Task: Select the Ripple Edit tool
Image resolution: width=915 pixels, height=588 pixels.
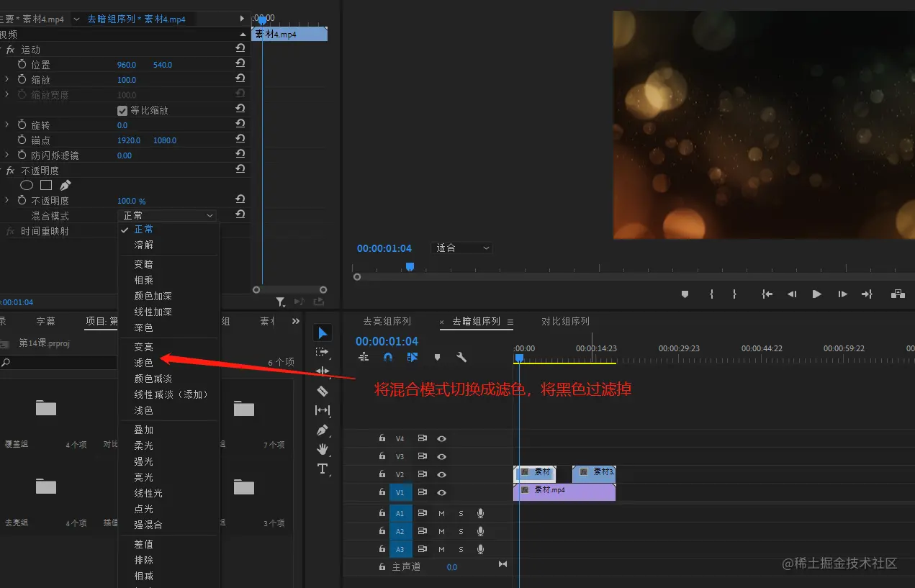Action: (323, 371)
